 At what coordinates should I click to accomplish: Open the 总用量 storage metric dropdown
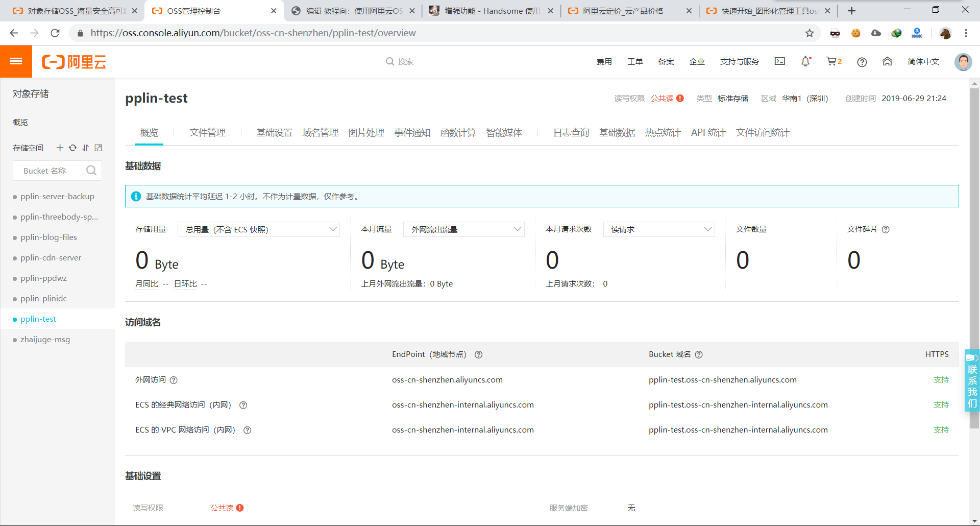point(258,229)
